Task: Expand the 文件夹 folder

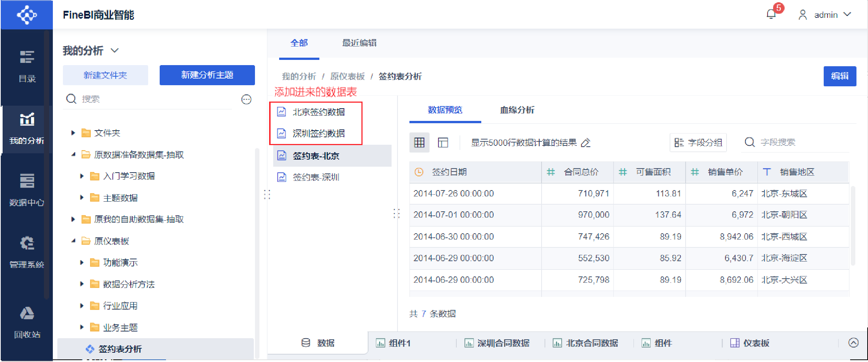Action: coord(73,133)
